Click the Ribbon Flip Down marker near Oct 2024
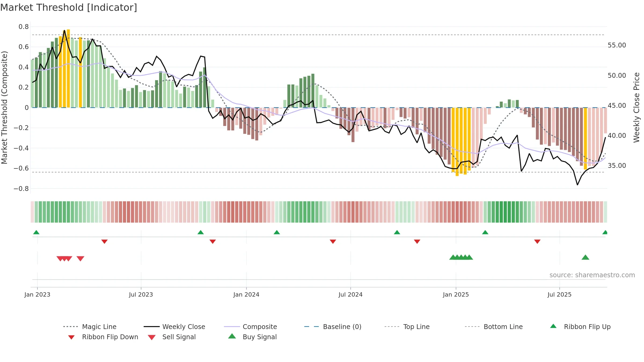 tap(417, 242)
